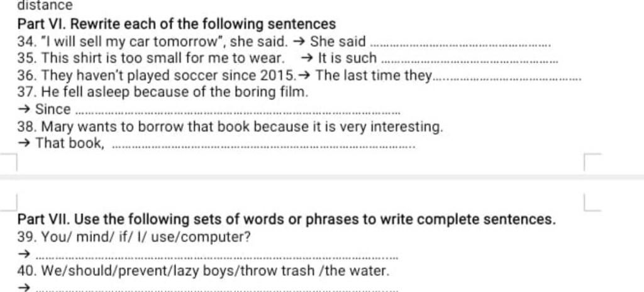Click the answer line under question 39
The width and height of the screenshot is (644, 292).
click(217, 258)
